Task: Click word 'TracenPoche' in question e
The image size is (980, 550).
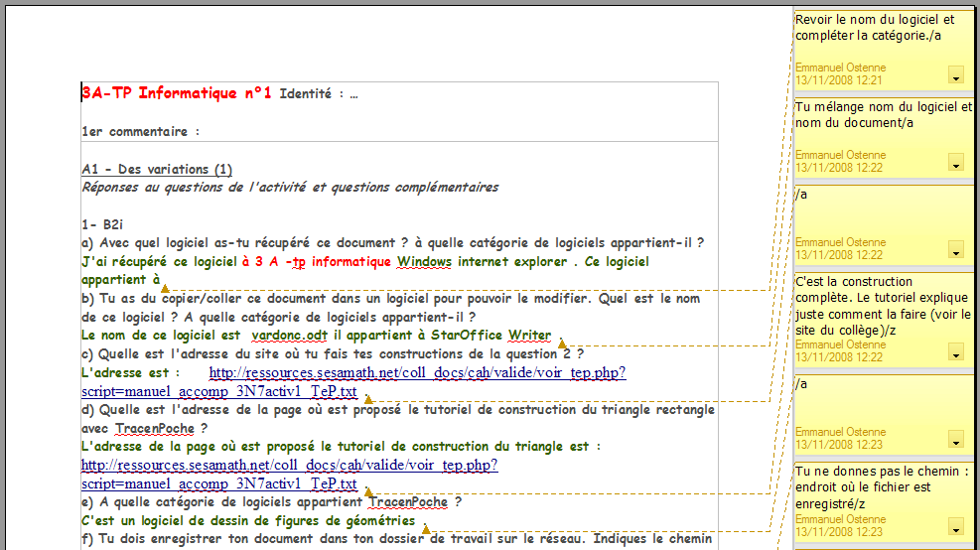Action: point(408,502)
